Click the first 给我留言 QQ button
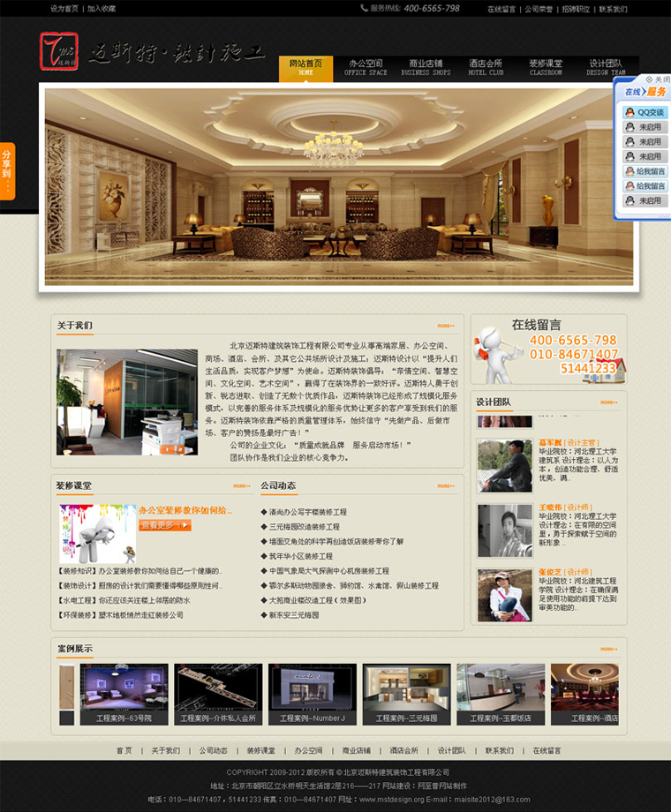 click(645, 171)
